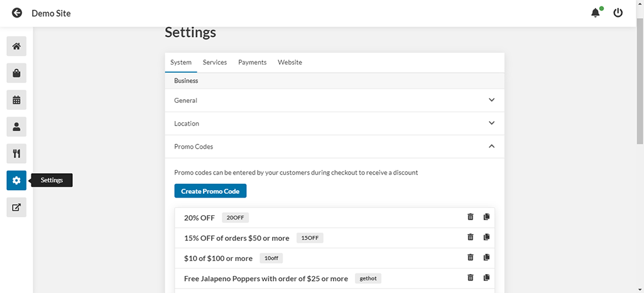Click the back arrow beside Demo Site
Viewport: 644px width, 293px height.
click(x=17, y=13)
